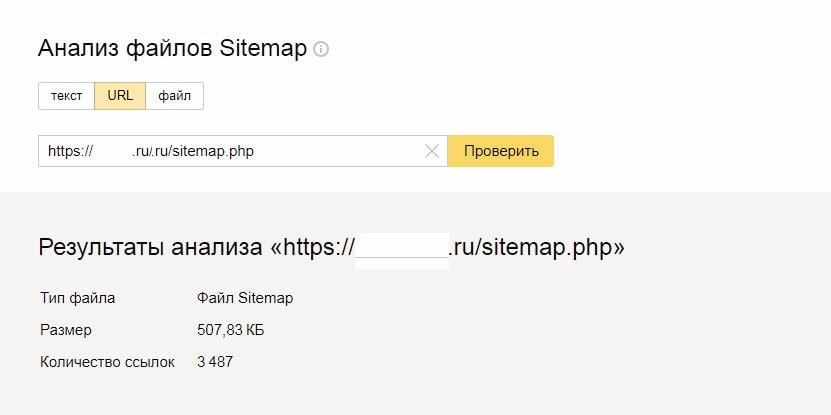Place cursor at https:// prefix in URL field
The image size is (831, 415).
point(70,151)
